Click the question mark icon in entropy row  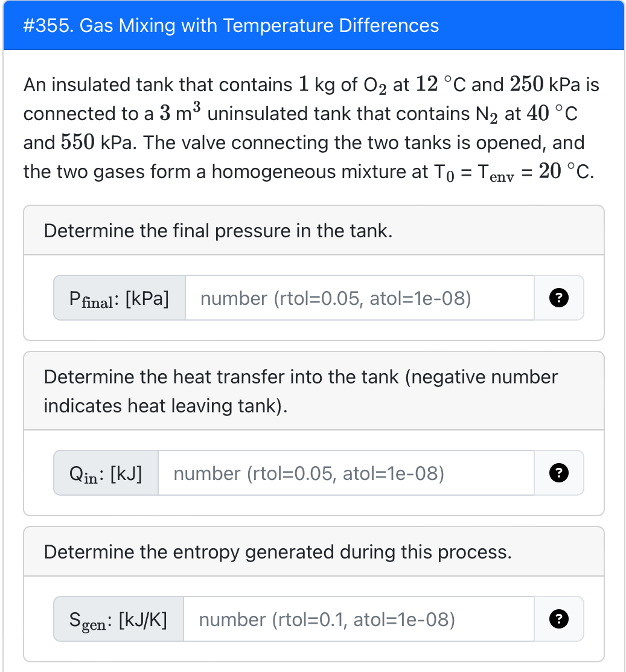tap(558, 619)
